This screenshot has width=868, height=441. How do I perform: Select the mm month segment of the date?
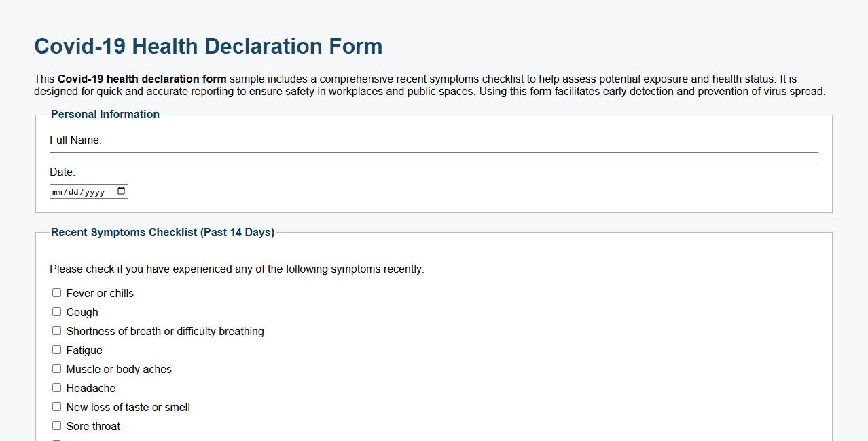(x=59, y=191)
